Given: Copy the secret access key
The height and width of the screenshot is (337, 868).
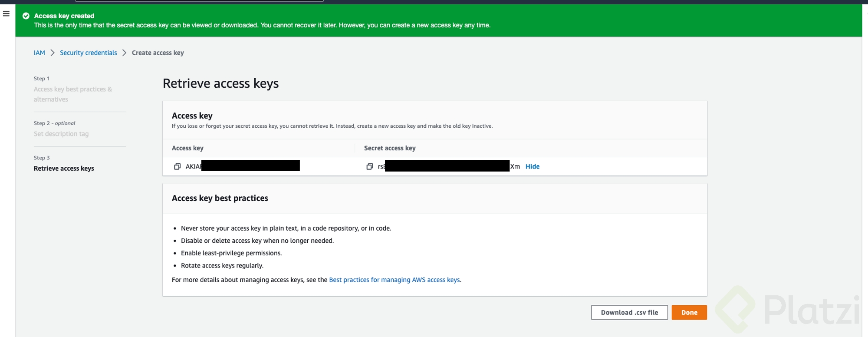Looking at the screenshot, I should pos(370,167).
